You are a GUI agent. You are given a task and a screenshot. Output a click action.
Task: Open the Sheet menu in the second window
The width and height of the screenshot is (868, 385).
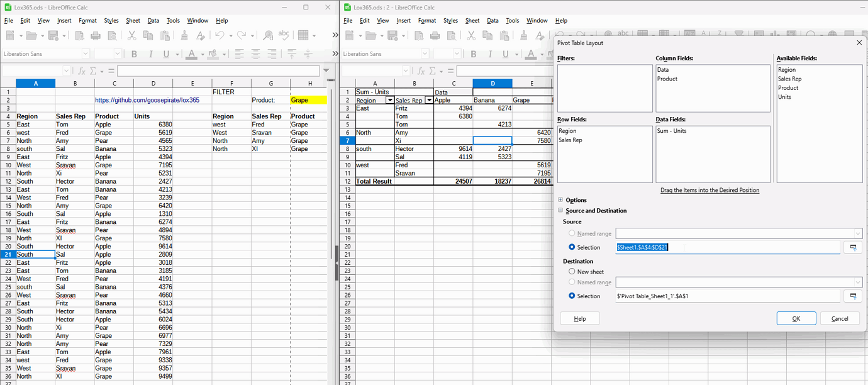(472, 20)
